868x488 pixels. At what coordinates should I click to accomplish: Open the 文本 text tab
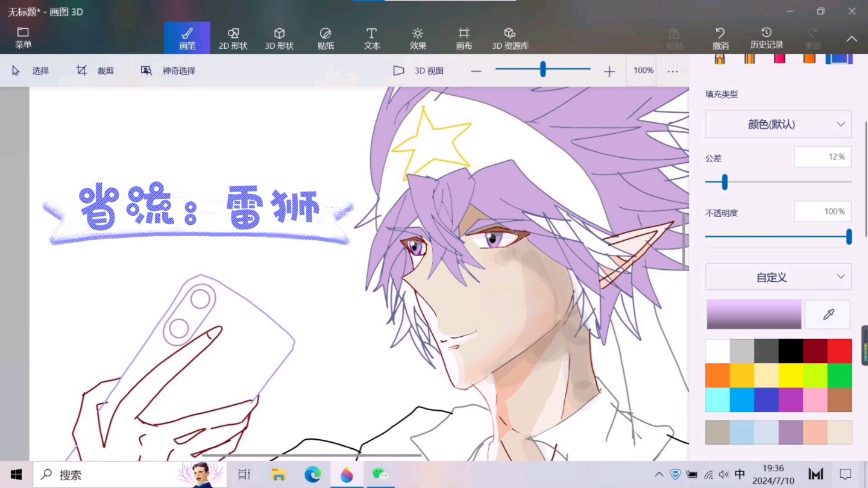click(x=372, y=38)
